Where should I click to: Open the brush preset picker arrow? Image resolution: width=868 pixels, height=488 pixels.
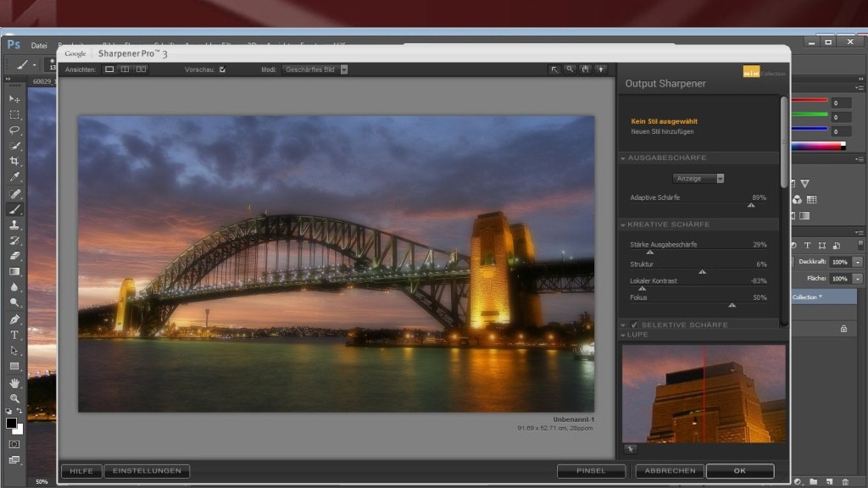click(34, 64)
